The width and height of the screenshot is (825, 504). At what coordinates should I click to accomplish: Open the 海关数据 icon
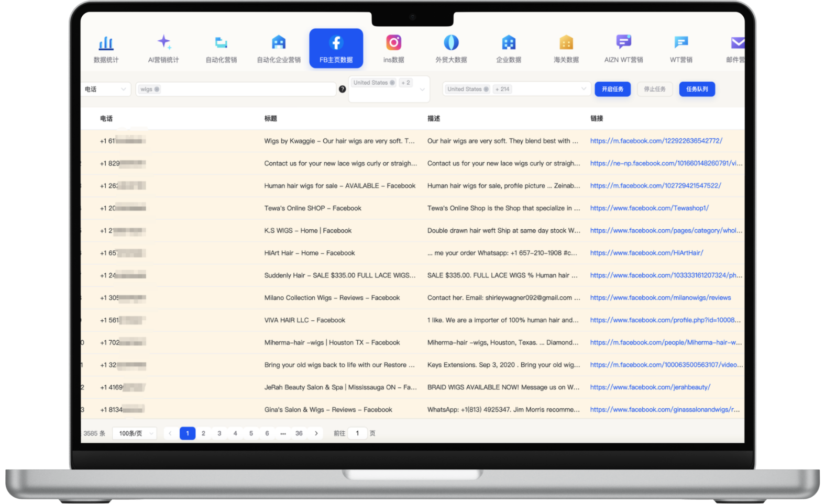point(566,42)
